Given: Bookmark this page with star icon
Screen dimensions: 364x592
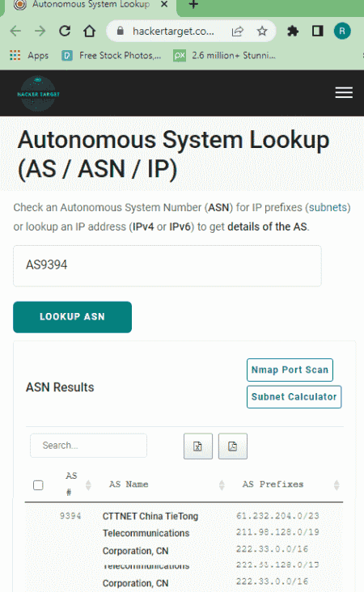Looking at the screenshot, I should pyautogui.click(x=262, y=31).
